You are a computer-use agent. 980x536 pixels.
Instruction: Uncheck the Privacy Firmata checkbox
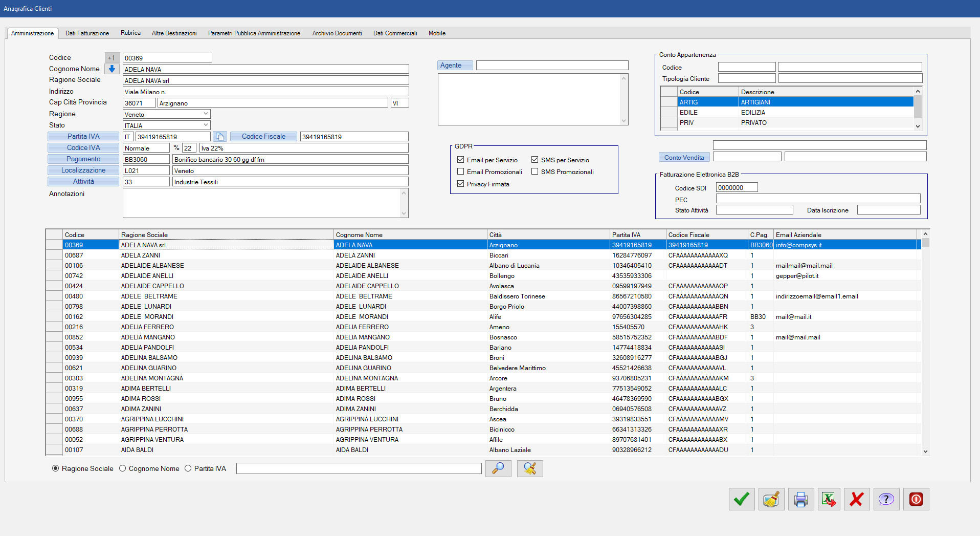tap(461, 184)
